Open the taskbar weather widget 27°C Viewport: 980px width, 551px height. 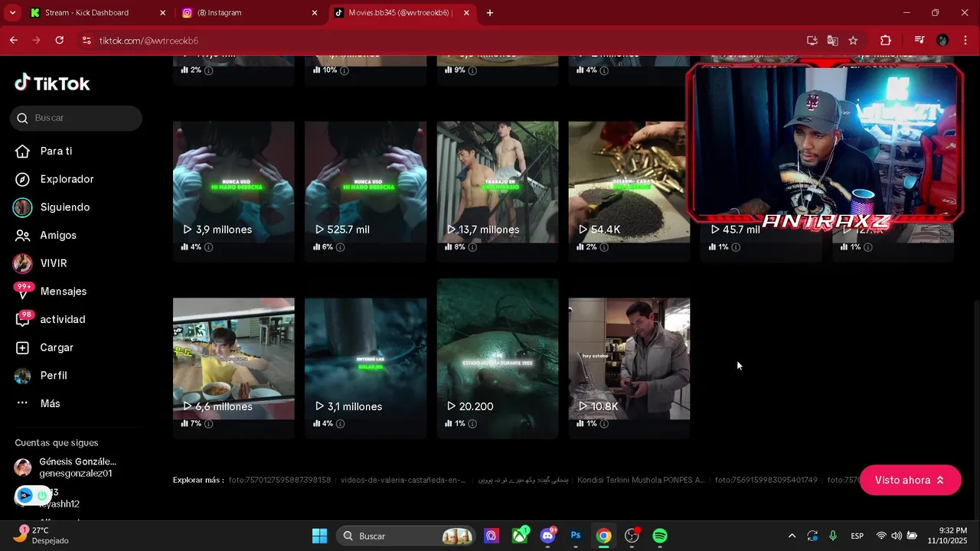[x=42, y=535]
